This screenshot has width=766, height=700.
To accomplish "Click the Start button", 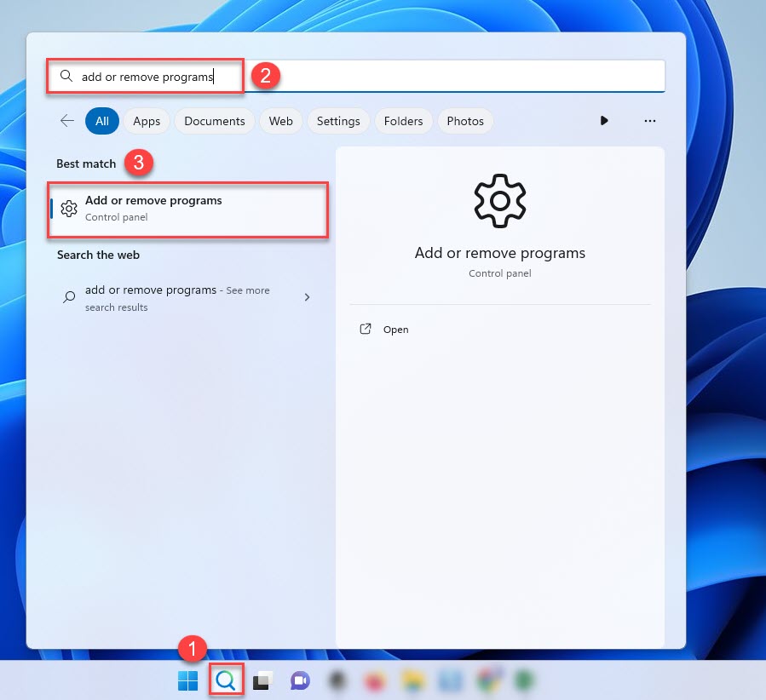I will [187, 680].
